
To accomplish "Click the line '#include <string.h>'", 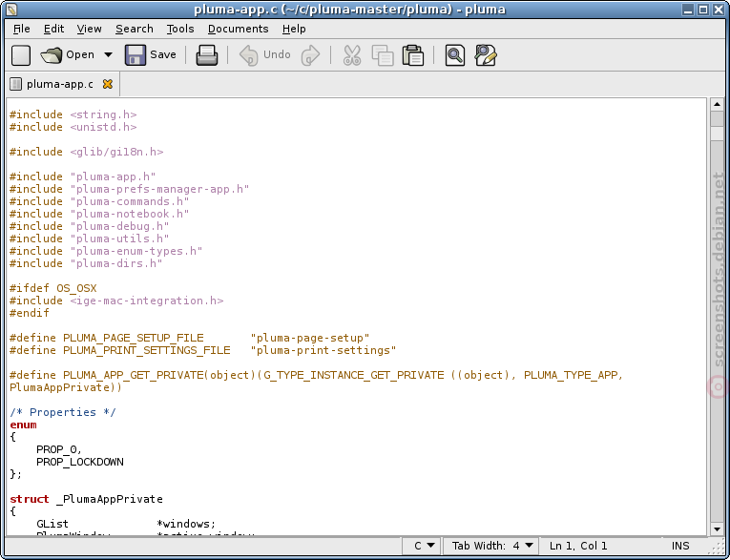I will coord(73,114).
